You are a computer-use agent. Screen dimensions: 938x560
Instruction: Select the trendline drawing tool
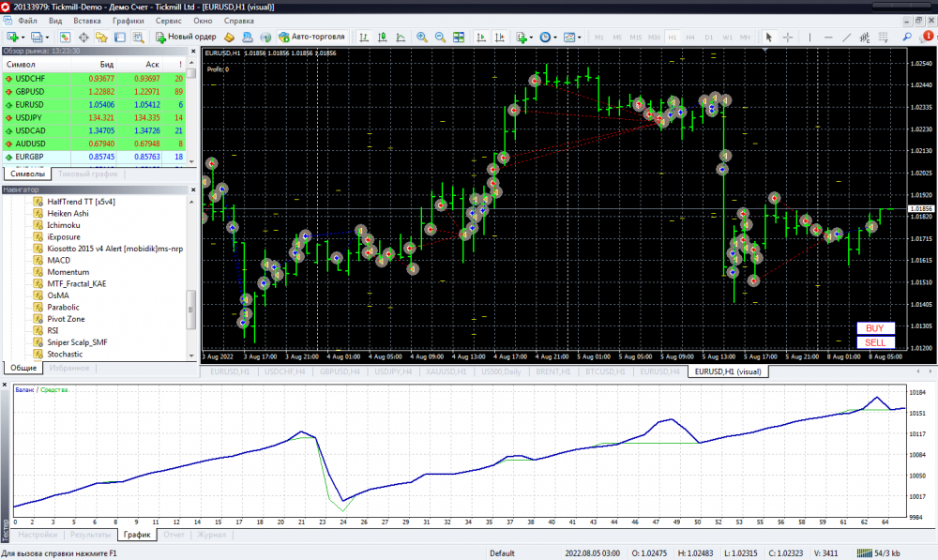pos(846,38)
